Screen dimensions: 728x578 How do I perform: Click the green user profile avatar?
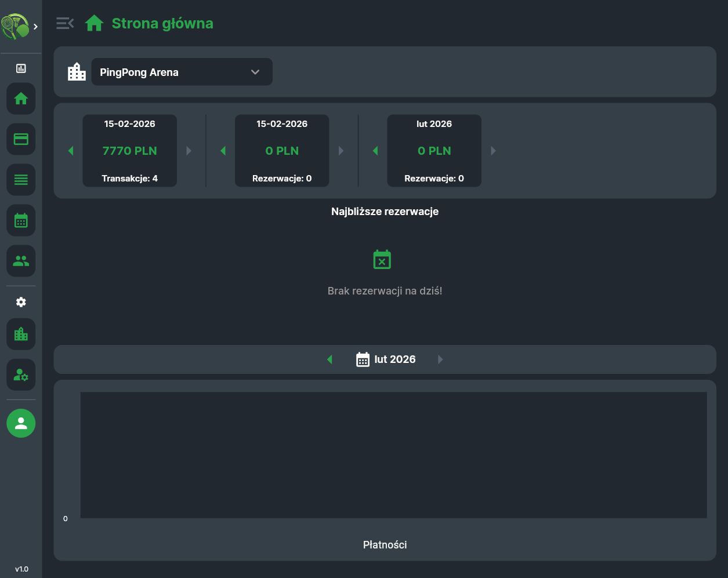click(21, 423)
